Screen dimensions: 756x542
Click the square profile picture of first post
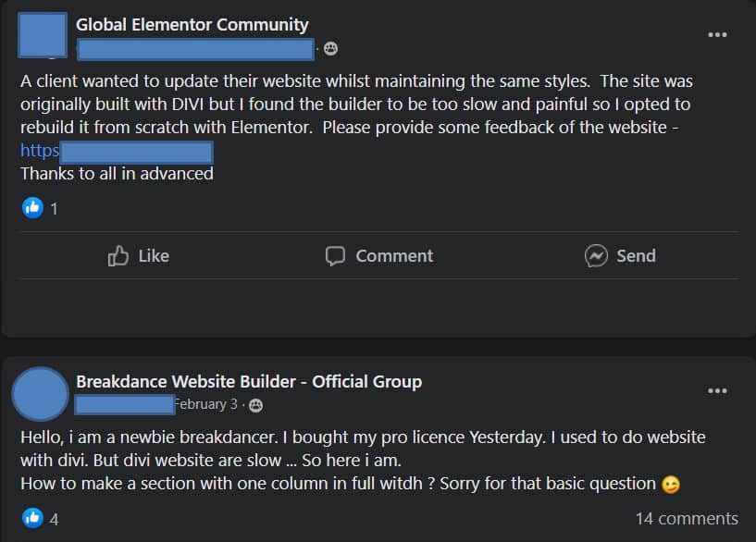click(43, 35)
